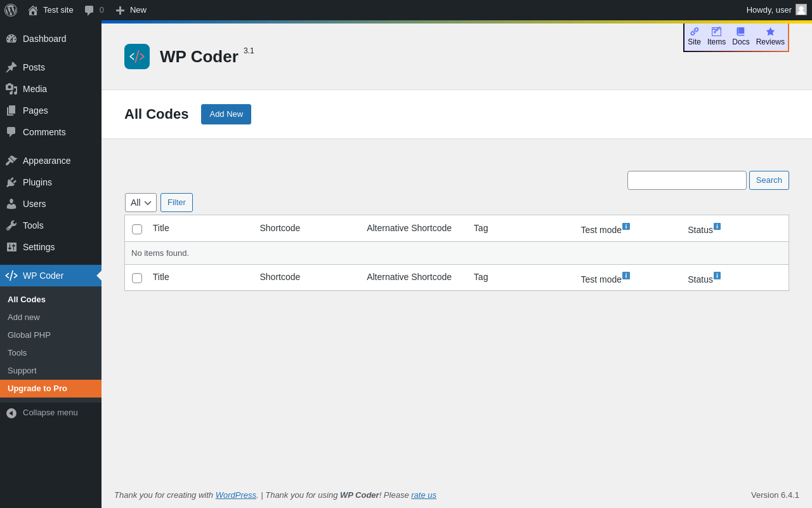
Task: Click the Reviews star icon
Action: pos(770,31)
